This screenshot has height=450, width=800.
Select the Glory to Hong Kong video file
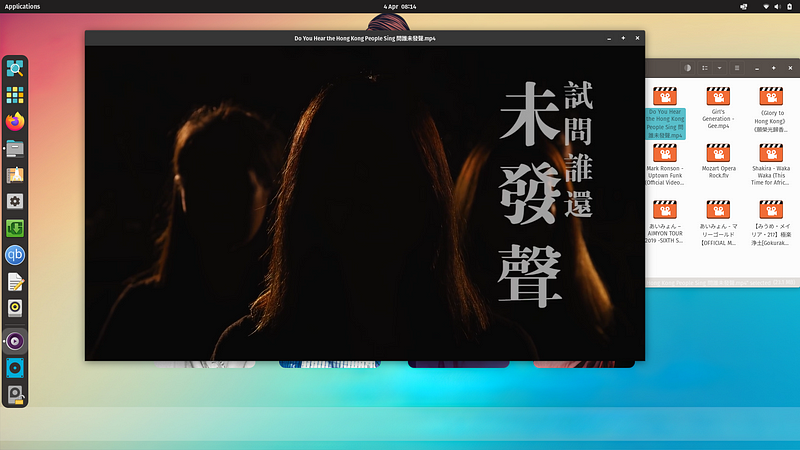click(771, 110)
